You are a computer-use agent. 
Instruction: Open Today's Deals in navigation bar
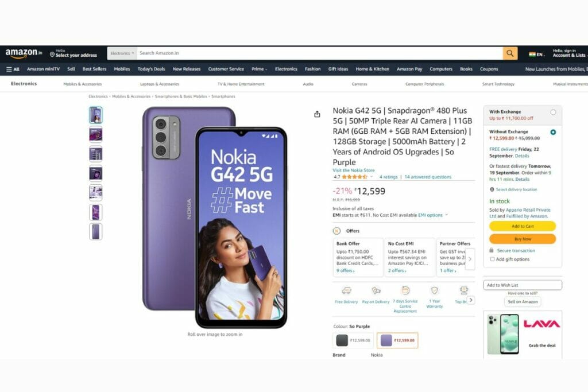click(x=151, y=69)
